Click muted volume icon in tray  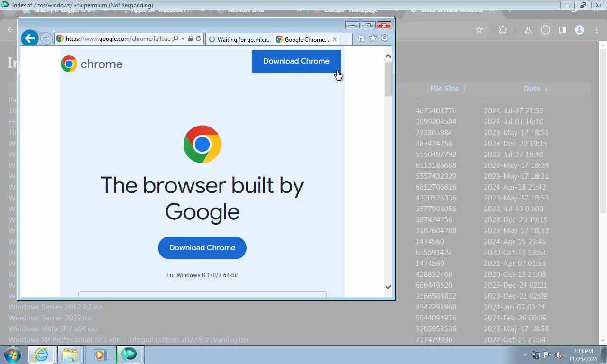pos(559,355)
